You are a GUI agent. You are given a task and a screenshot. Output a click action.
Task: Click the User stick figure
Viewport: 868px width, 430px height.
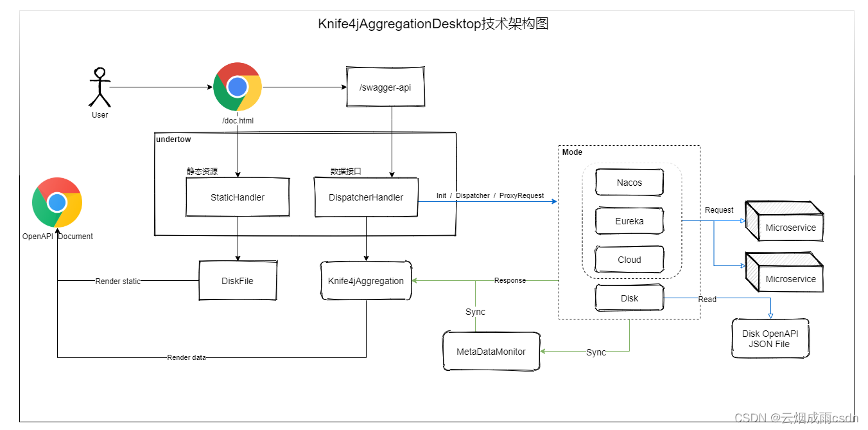(x=100, y=87)
